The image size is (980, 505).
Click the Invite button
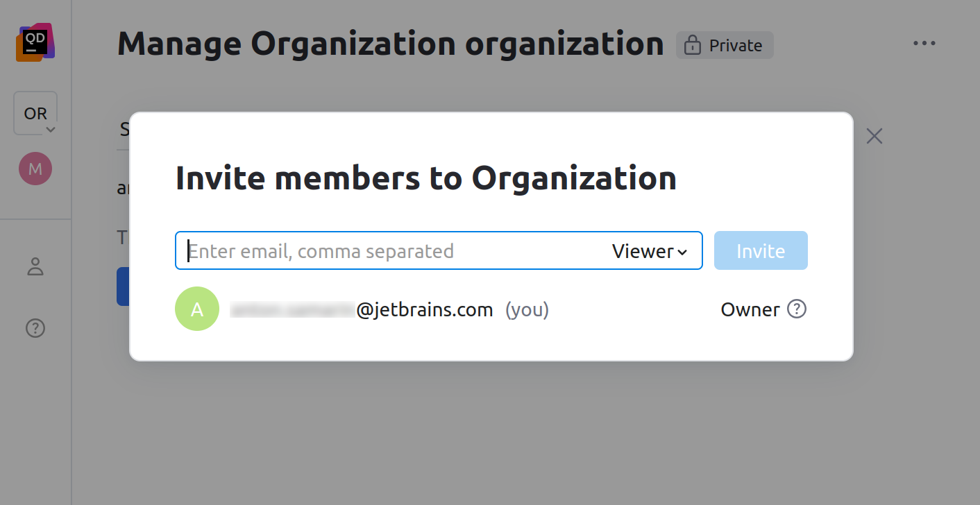click(761, 250)
